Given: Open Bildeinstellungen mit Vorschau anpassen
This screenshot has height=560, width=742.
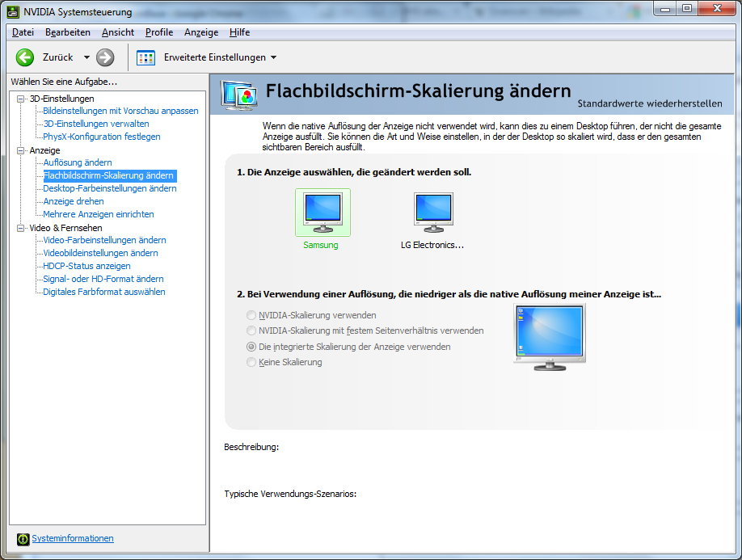Looking at the screenshot, I should tap(120, 111).
